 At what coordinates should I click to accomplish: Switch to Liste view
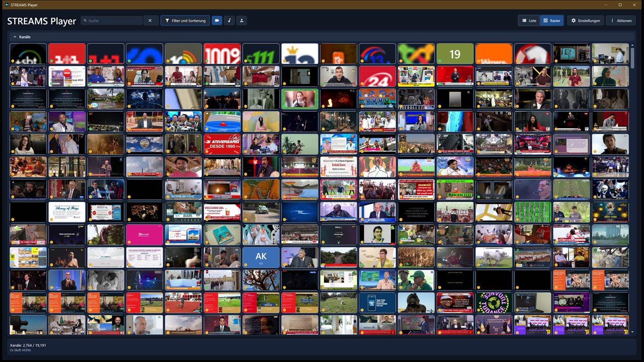point(529,21)
